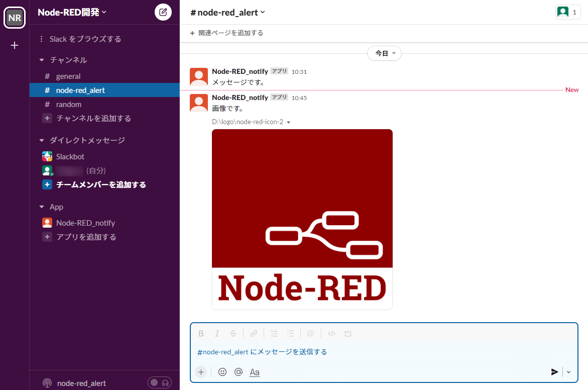Toggle italic formatting
This screenshot has height=390, width=588.
click(217, 333)
